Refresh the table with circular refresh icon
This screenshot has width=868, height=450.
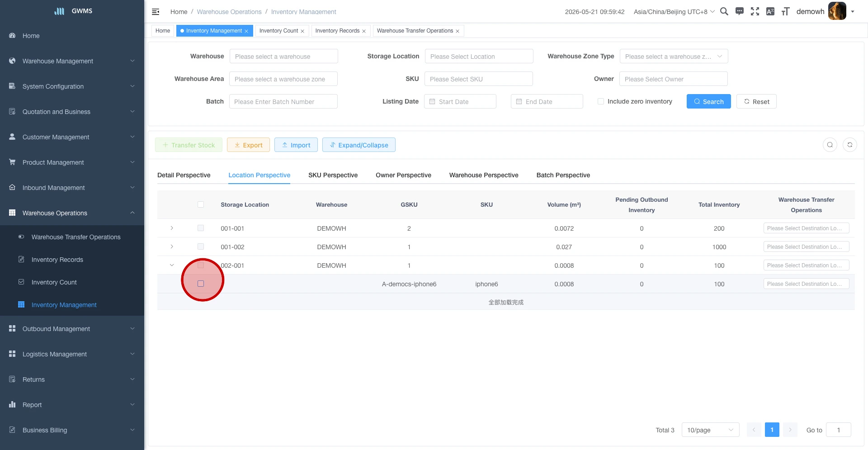point(850,145)
